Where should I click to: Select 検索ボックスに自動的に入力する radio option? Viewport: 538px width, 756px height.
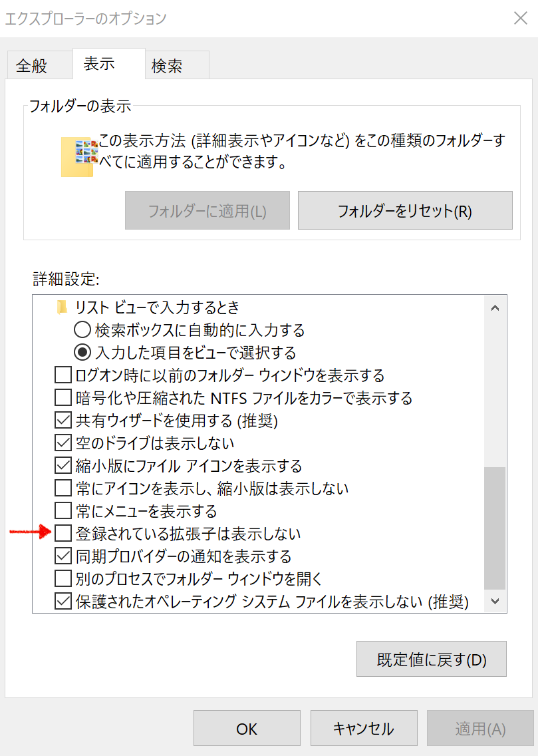point(82,329)
